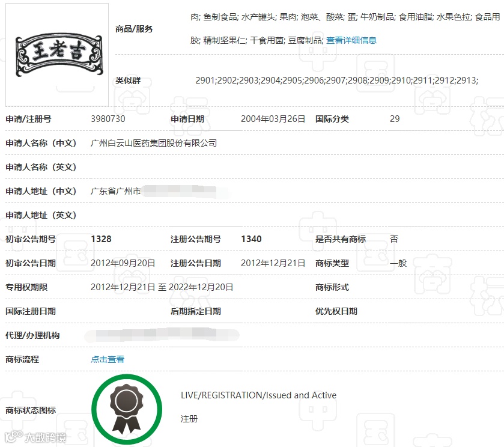The height and width of the screenshot is (447, 504).
Task: Click the 国际注册日期 label
Action: pos(31,311)
